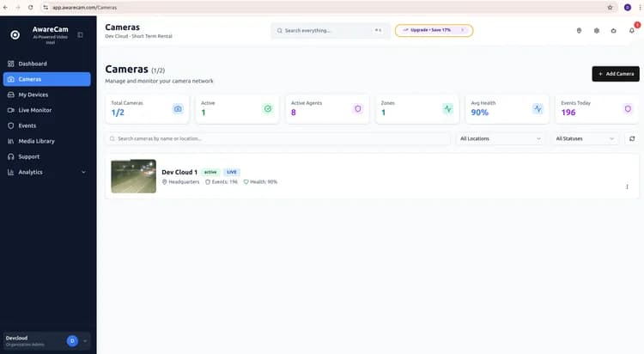The height and width of the screenshot is (354, 644).
Task: Click the Total Cameras 1/2 value
Action: pos(118,113)
